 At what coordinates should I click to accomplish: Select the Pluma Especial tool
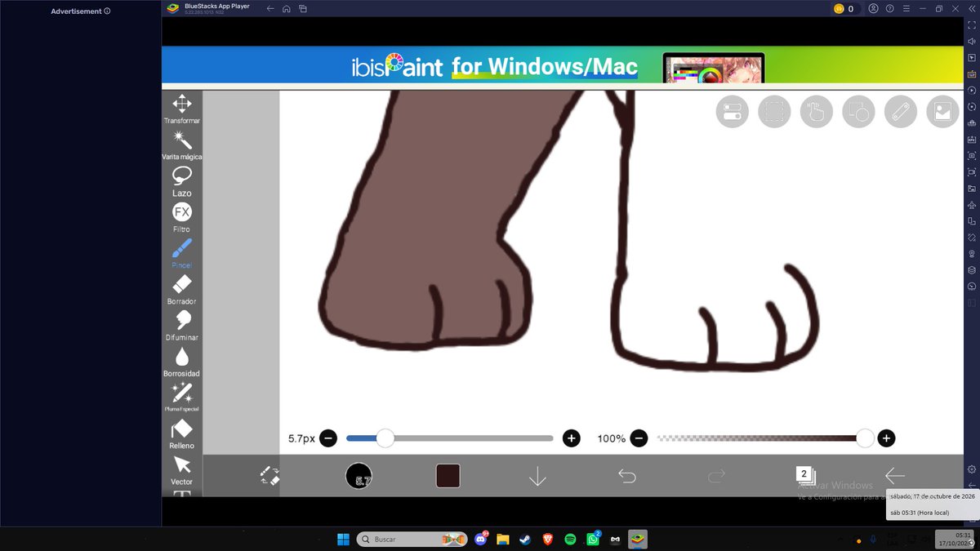click(x=181, y=397)
